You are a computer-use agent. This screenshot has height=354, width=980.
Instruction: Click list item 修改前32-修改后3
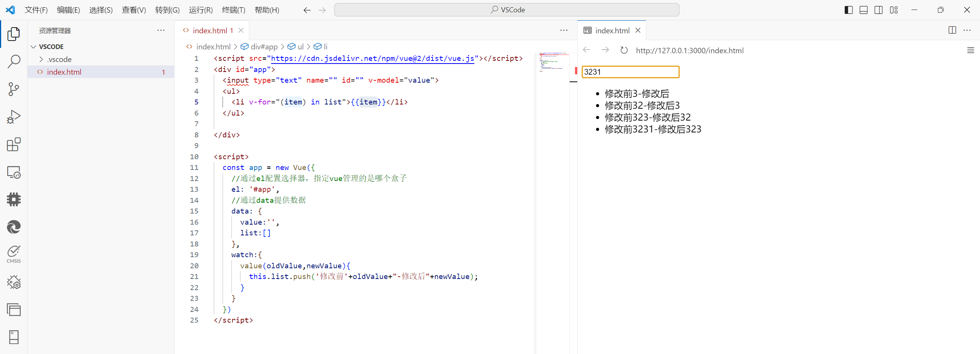[x=642, y=106]
